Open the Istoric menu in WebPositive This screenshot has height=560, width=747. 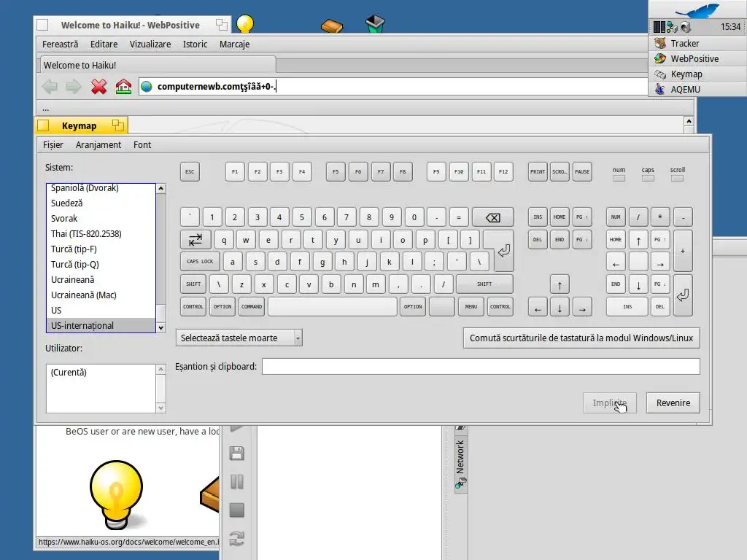[x=195, y=44]
